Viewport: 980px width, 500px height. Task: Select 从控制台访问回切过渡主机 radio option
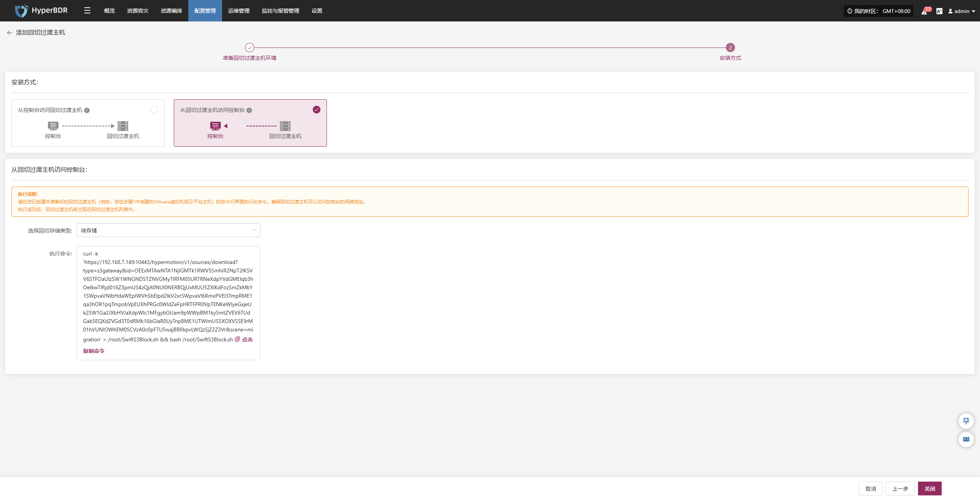(x=154, y=110)
